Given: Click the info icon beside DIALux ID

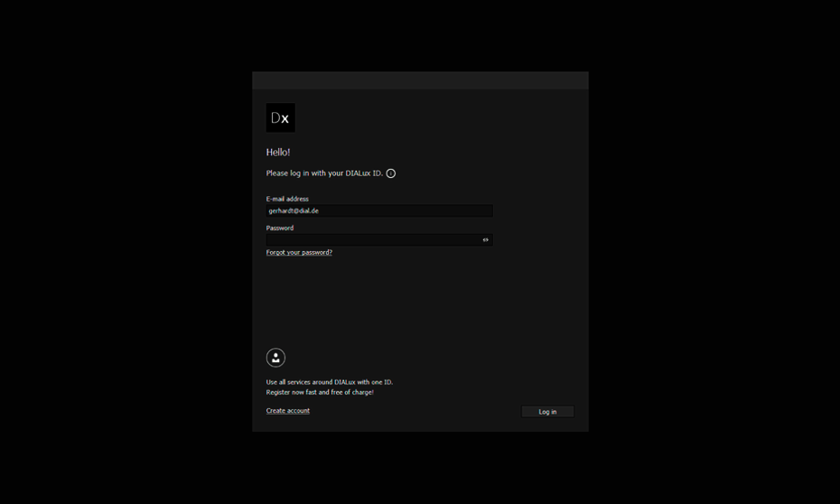Looking at the screenshot, I should [391, 173].
